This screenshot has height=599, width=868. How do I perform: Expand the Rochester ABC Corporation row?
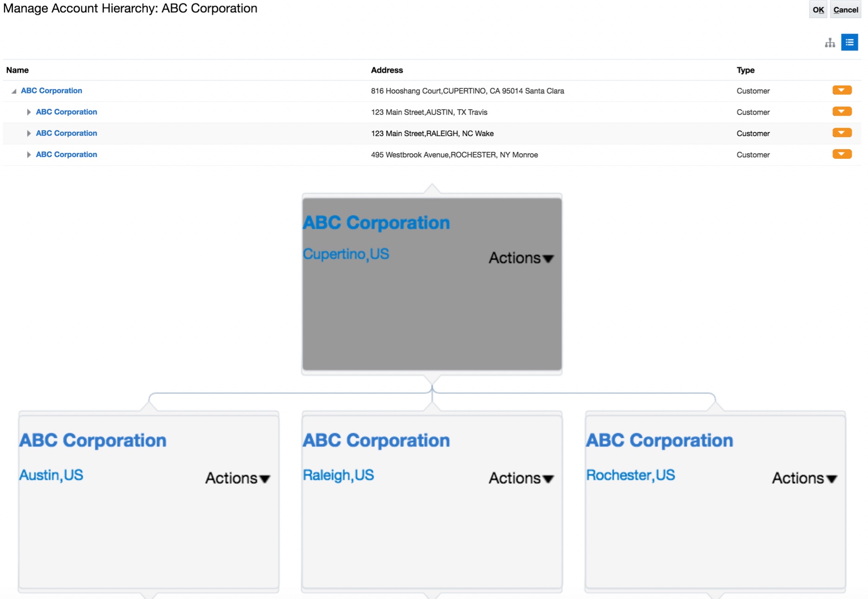point(29,155)
